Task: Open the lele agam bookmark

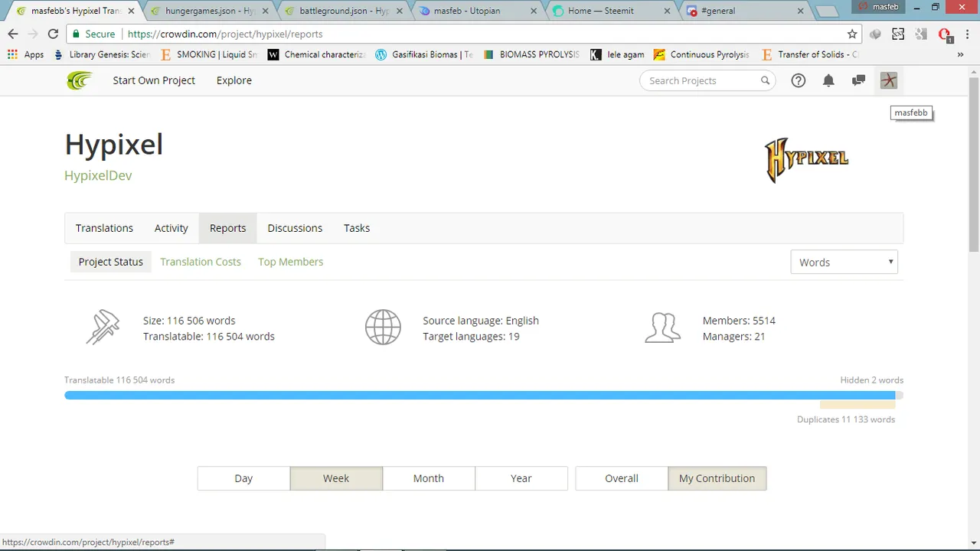Action: pos(617,54)
